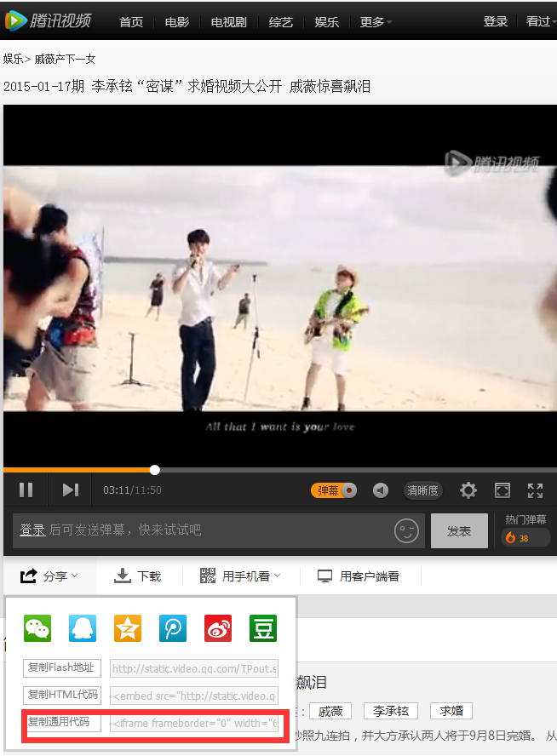
Task: Click the video progress bar handle
Action: 155,470
